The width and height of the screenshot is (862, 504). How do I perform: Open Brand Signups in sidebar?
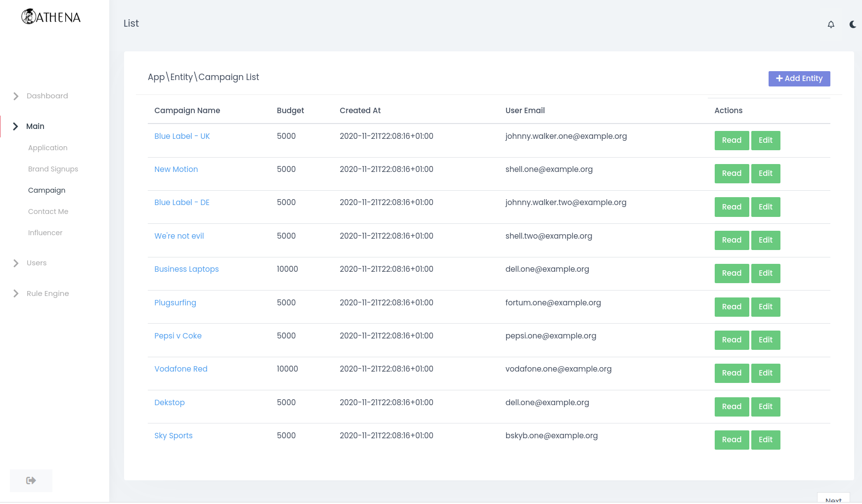tap(53, 169)
